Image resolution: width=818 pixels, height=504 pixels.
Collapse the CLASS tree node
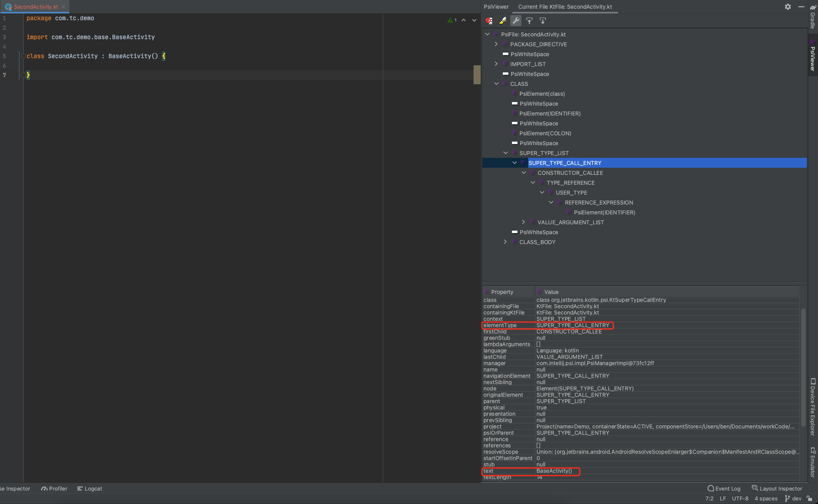(x=497, y=84)
